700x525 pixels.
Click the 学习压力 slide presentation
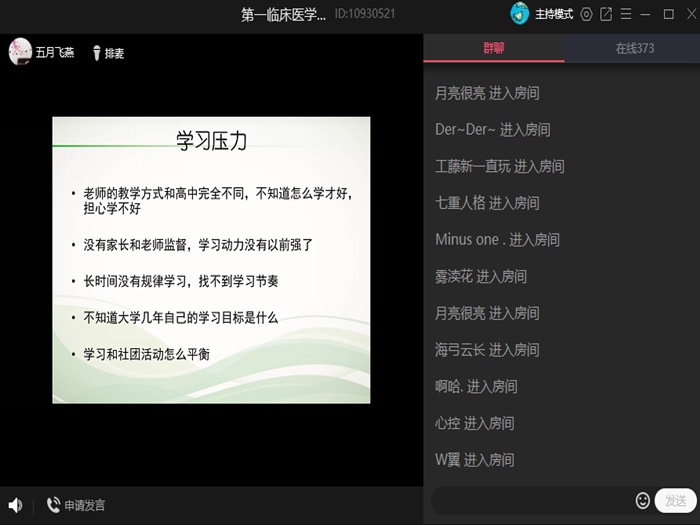[x=211, y=260]
